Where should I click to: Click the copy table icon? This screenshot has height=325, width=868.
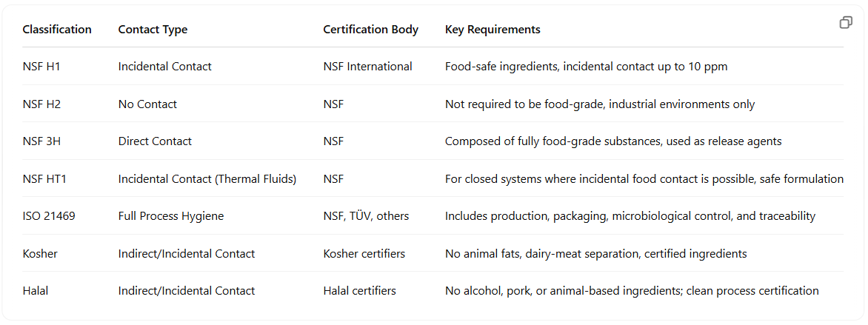pos(845,23)
